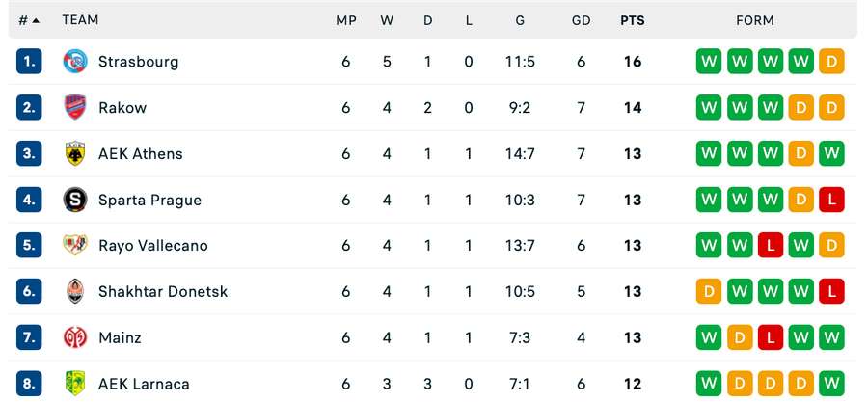Click Mainz's red loss form badge
Image resolution: width=868 pixels, height=402 pixels.
[770, 337]
